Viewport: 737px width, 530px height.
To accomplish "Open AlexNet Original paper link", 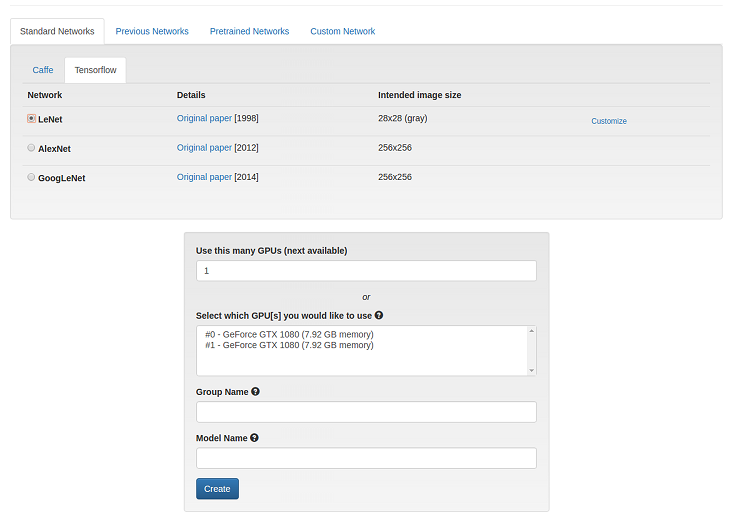I will tap(204, 148).
